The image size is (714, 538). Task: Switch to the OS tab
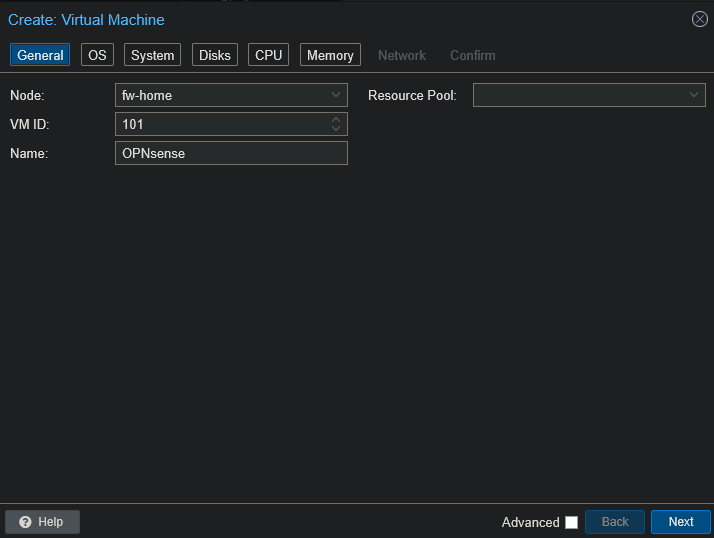[97, 55]
